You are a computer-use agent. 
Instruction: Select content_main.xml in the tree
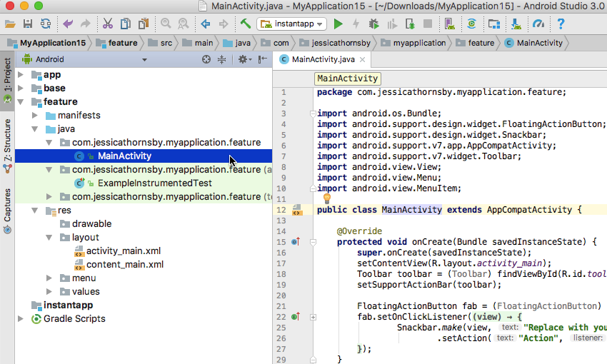pos(125,265)
